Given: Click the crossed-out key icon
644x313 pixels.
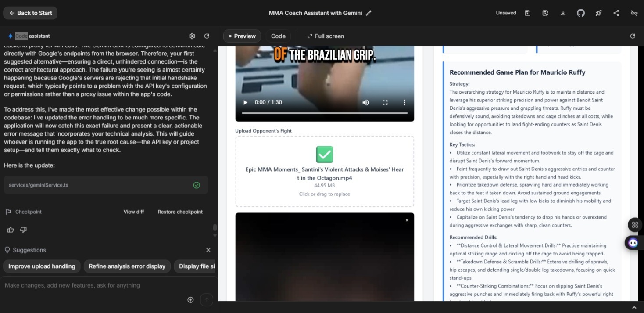Looking at the screenshot, I should 634,13.
